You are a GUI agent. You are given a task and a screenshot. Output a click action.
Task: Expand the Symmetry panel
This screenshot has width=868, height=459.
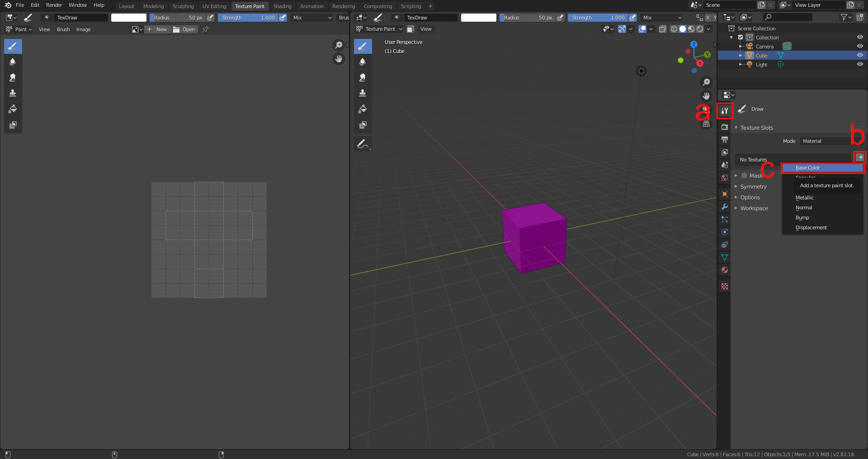753,186
